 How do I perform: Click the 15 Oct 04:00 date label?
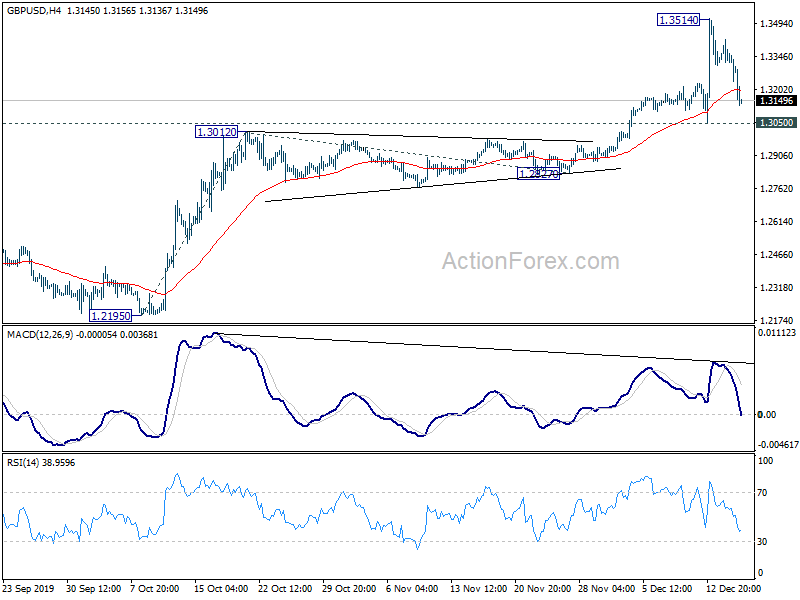[x=221, y=589]
